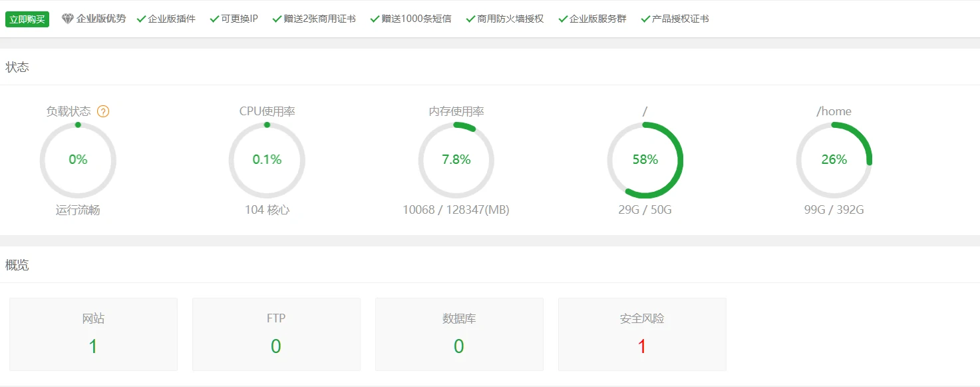Click the /home disk 26% gauge

tap(834, 160)
